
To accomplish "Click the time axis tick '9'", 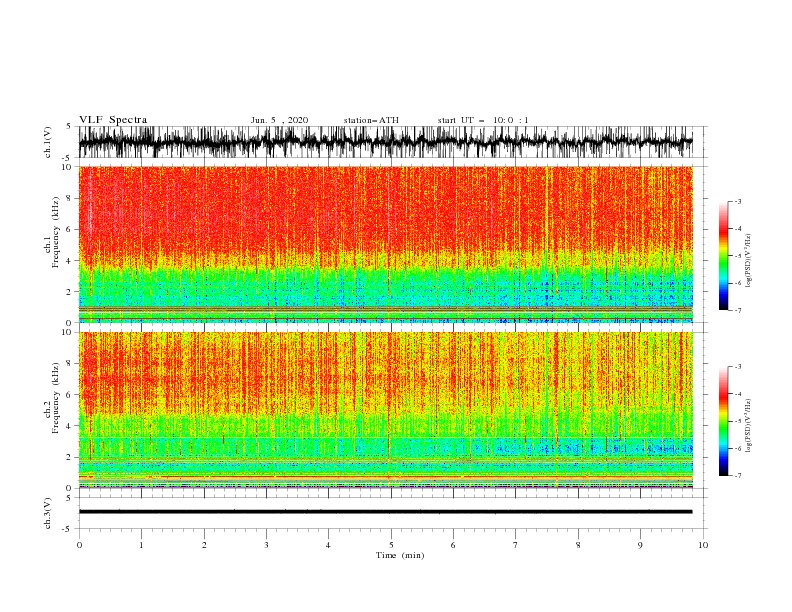I will (x=640, y=545).
